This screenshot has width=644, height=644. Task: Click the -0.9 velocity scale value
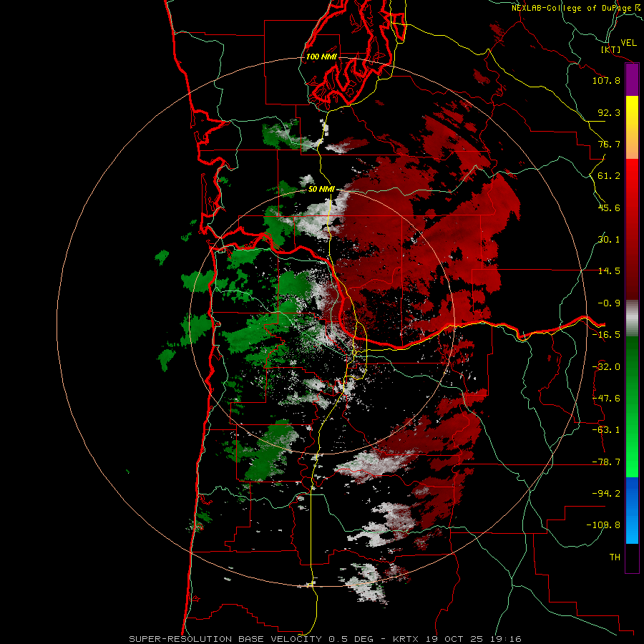pos(609,303)
